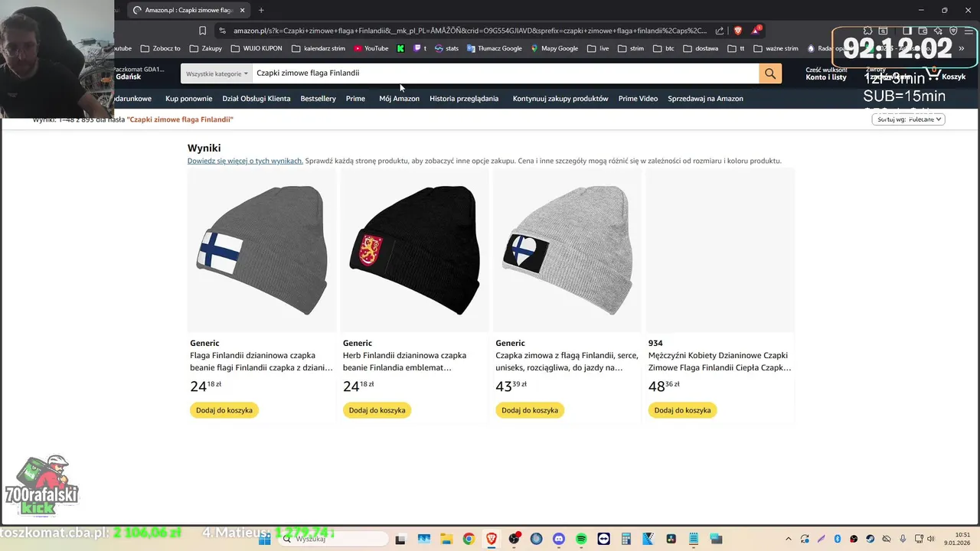
Task: Open the Task View taskbar icon
Action: point(400,539)
